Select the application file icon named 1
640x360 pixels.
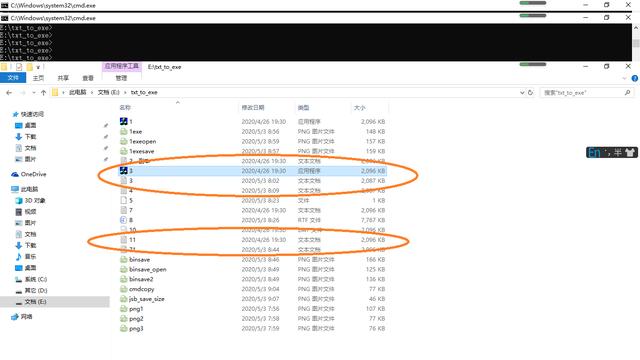124,121
